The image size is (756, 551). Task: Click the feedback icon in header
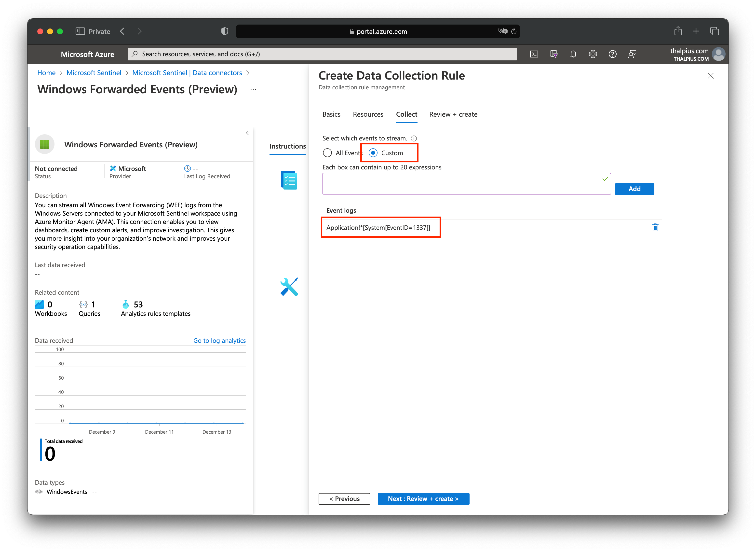click(632, 54)
